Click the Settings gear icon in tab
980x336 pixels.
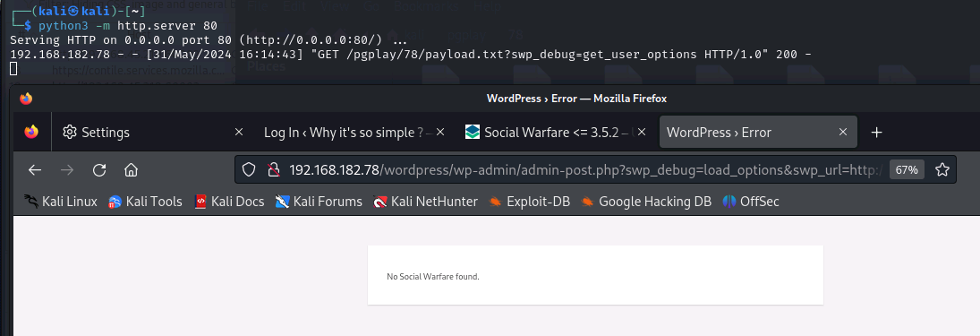point(70,132)
